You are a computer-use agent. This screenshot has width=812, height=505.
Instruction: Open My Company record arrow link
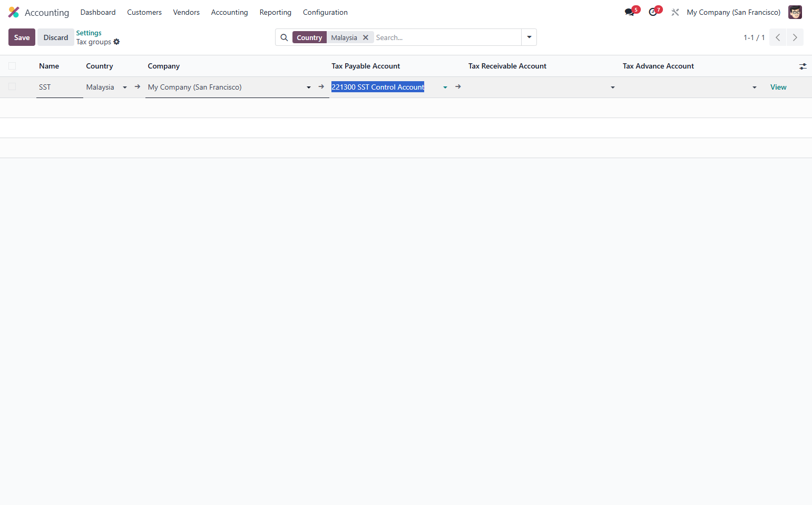pos(321,86)
